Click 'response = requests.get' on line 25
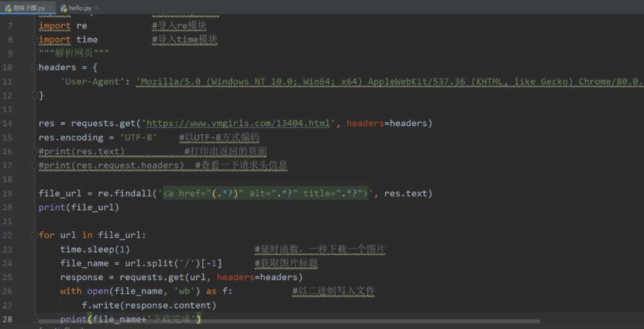Screen dimensions: 644x329 pos(122,277)
